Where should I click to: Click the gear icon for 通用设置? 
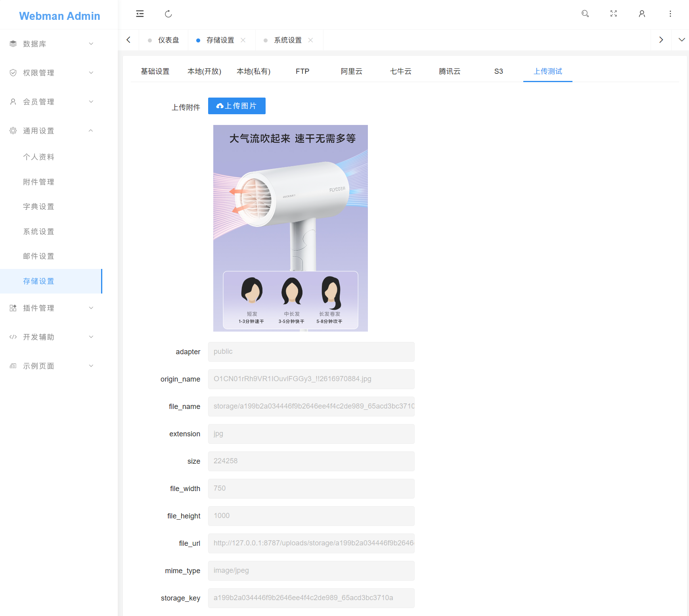point(13,130)
